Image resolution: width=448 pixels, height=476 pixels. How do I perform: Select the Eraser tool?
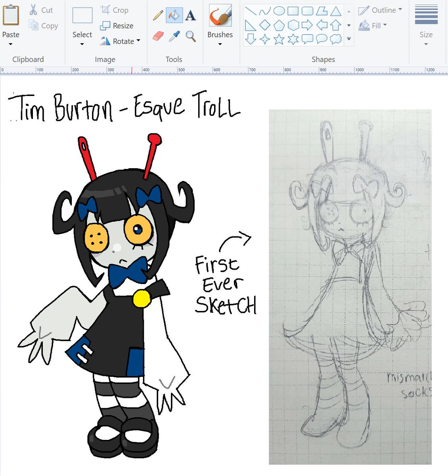(x=158, y=36)
